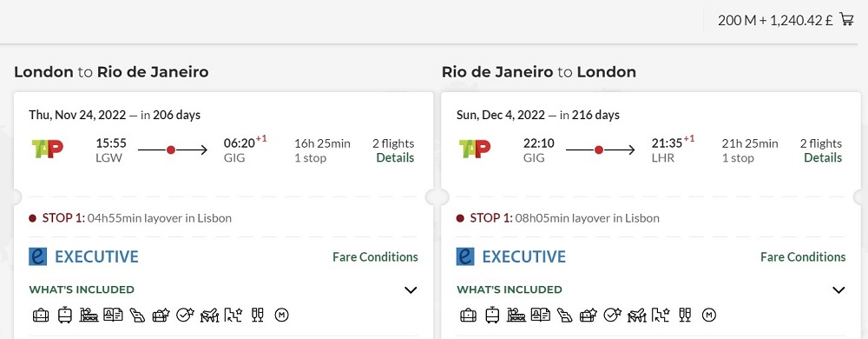868x339 pixels.
Task: View Fare Conditions for return Executive fare
Action: pyautogui.click(x=803, y=257)
